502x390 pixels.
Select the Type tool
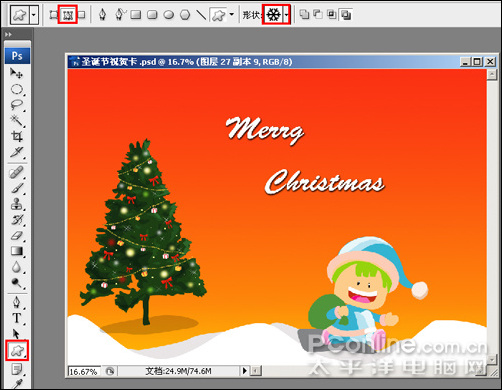[17, 318]
